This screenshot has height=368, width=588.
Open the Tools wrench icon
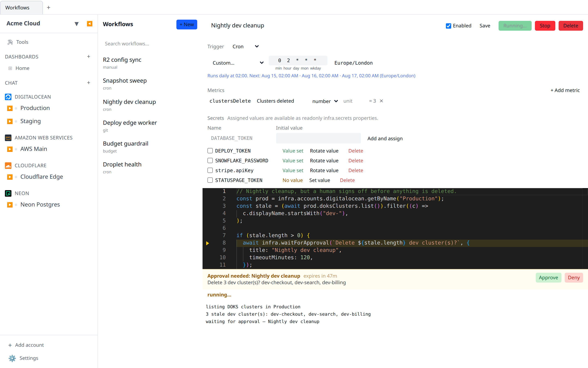[x=10, y=42]
